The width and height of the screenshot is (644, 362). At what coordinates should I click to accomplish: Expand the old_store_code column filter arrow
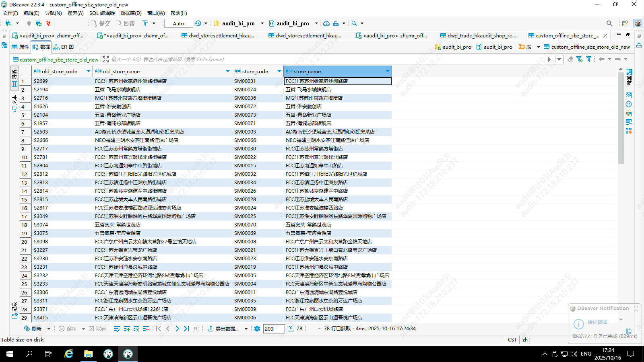pyautogui.click(x=89, y=71)
